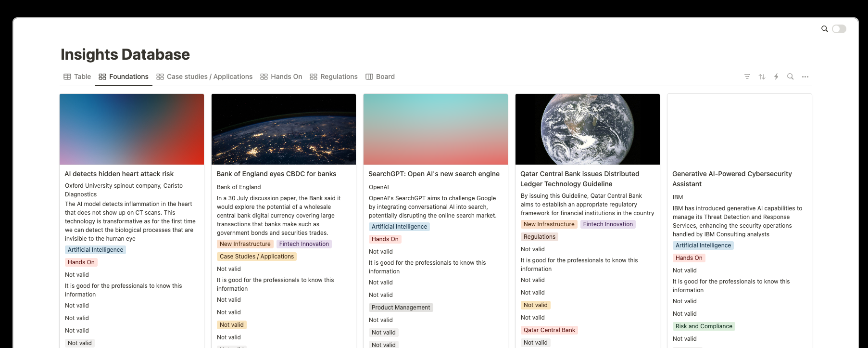
Task: Click the 'OpenAI' source text
Action: coord(379,187)
